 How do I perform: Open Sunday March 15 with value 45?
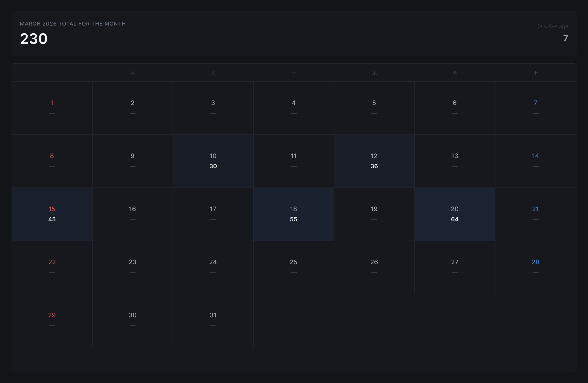52,214
